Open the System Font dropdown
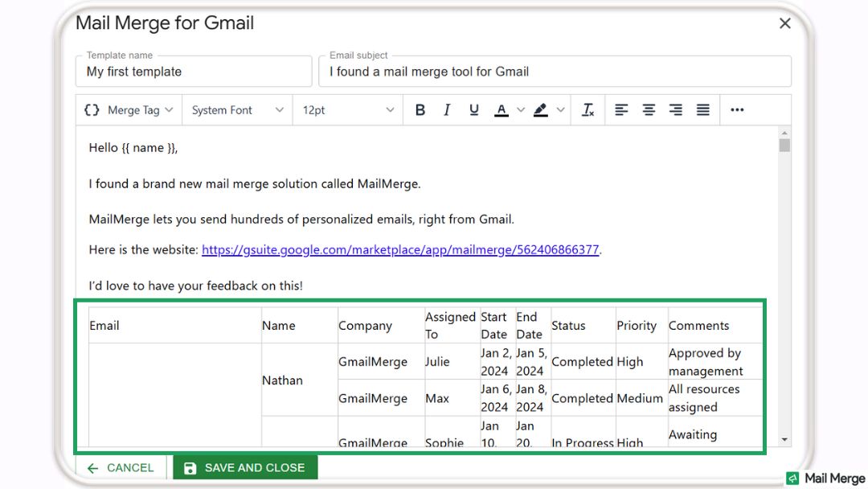Viewport: 868px width, 489px height. point(237,109)
